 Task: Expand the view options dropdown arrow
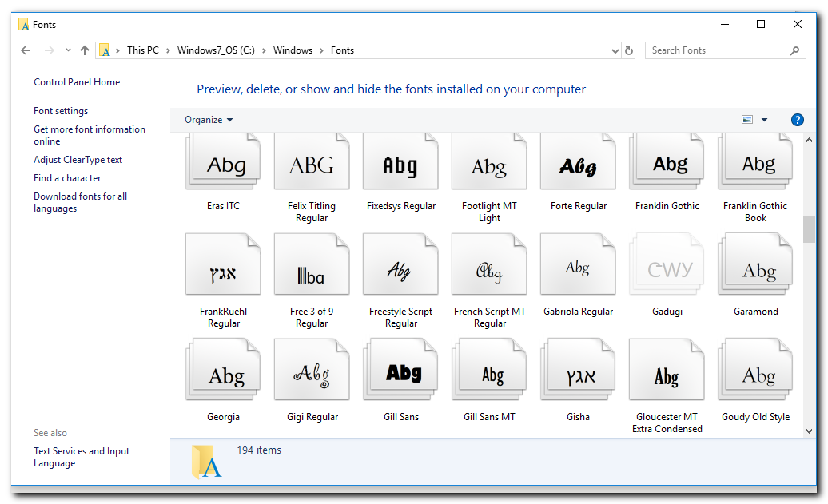764,120
